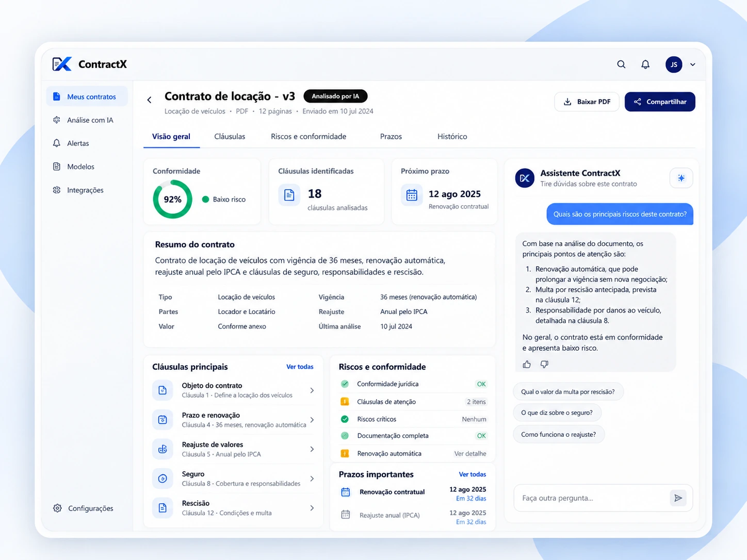This screenshot has width=747, height=560.
Task: Click the 92% conformidade progress ring
Action: 173,199
